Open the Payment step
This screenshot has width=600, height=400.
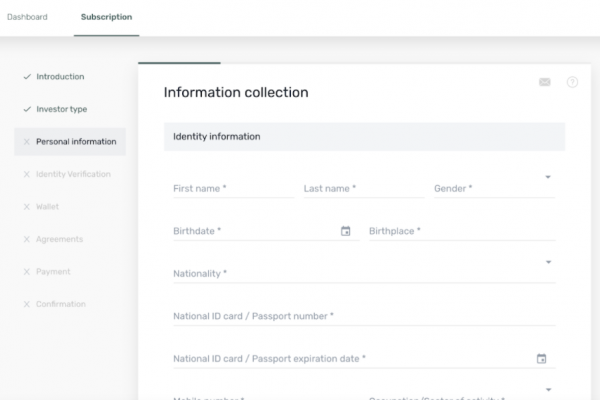pyautogui.click(x=53, y=272)
